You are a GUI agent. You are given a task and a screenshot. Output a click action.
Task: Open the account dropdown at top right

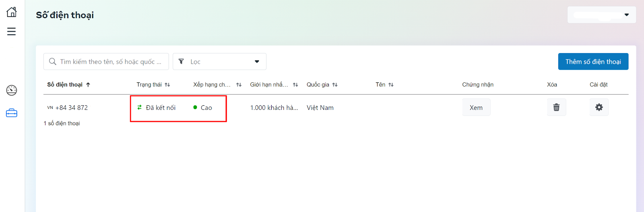(x=602, y=15)
